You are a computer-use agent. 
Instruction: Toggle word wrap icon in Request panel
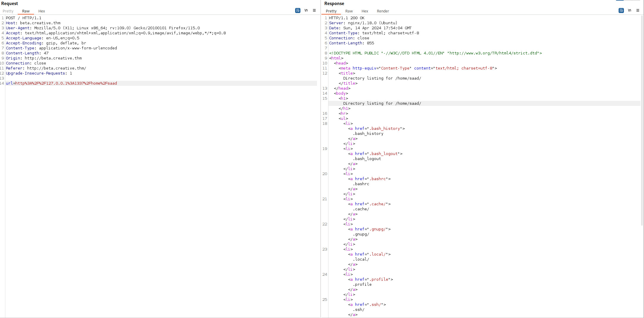coord(297,10)
